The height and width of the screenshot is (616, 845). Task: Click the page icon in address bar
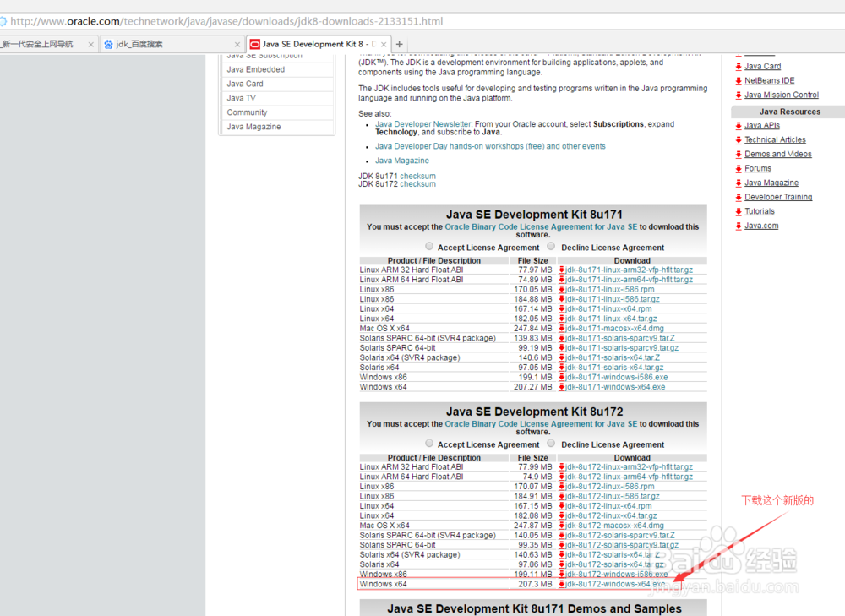tap(3, 21)
